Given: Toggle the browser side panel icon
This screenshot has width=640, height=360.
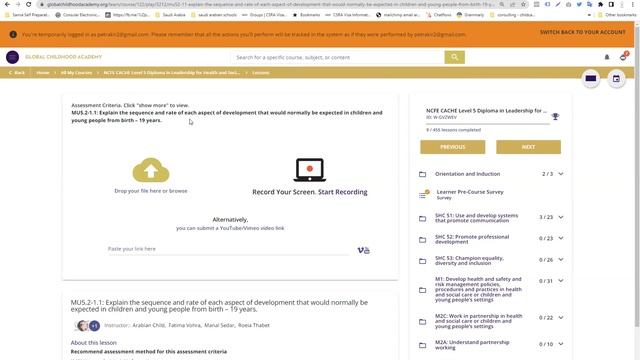Looking at the screenshot, I should (611, 4).
